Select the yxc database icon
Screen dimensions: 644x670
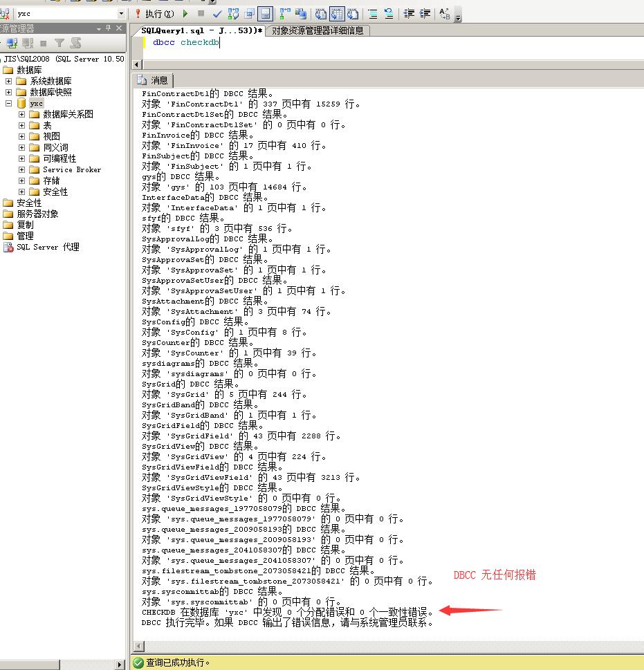point(21,103)
